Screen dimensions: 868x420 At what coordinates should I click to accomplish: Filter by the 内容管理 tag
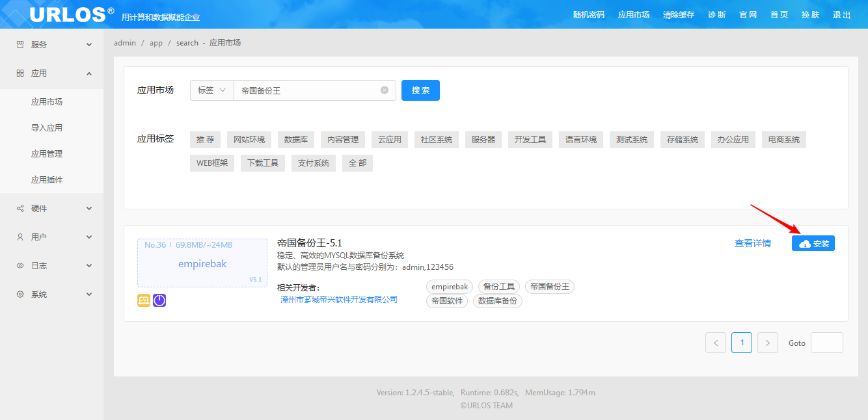pos(343,140)
